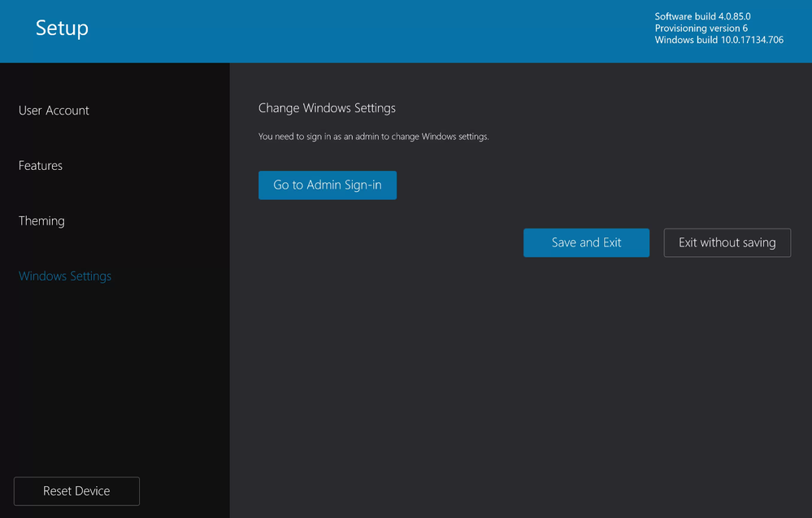Click "Software build 4.0.85.0" text
The image size is (812, 518).
pyautogui.click(x=702, y=16)
